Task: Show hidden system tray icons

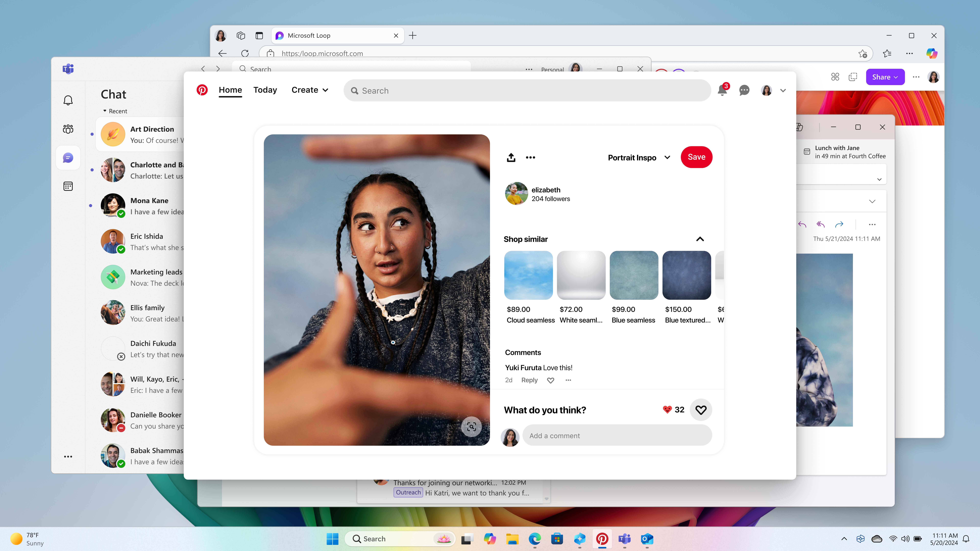Action: coord(844,539)
